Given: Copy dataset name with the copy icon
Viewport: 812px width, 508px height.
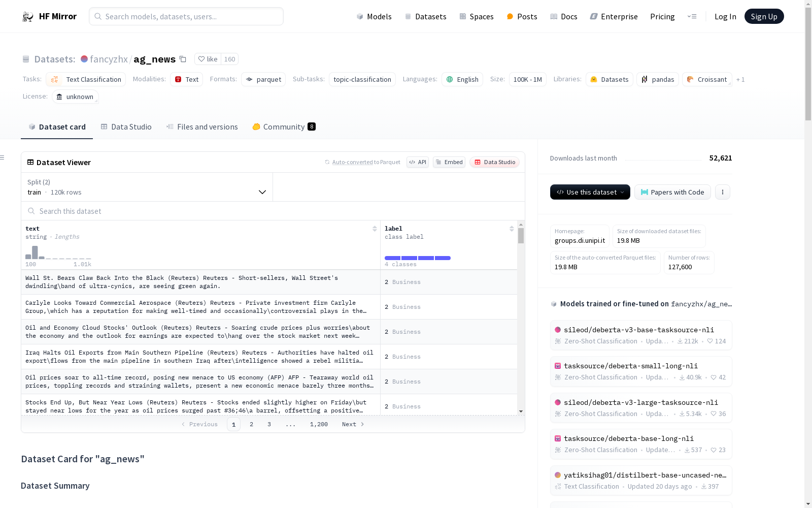Looking at the screenshot, I should pos(183,59).
